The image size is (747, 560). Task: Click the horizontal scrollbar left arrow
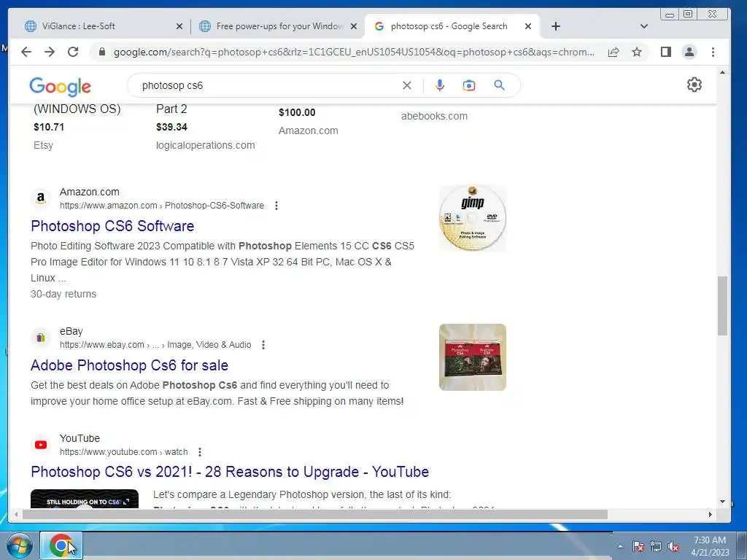(x=16, y=514)
